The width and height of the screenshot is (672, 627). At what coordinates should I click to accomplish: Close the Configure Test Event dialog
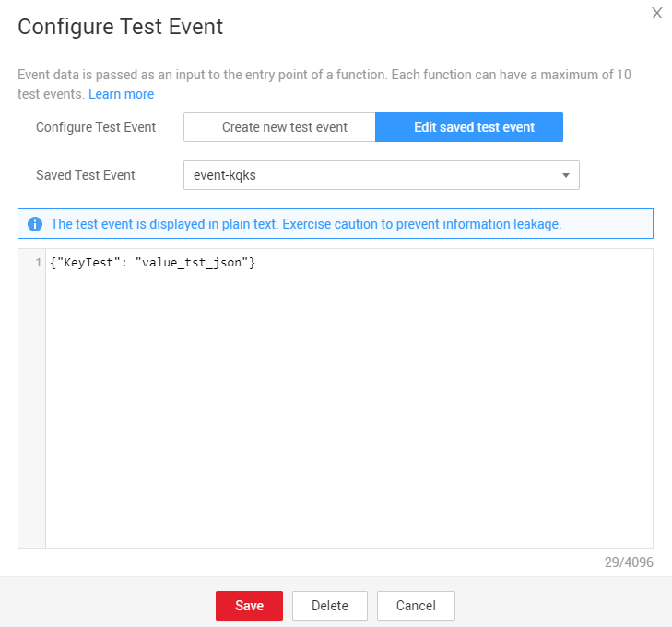[656, 13]
